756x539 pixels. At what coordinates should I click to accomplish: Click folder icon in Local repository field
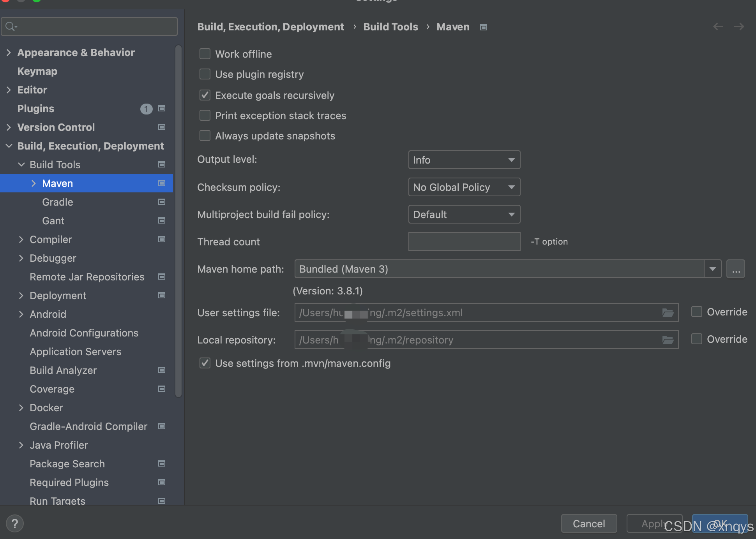[x=668, y=340]
